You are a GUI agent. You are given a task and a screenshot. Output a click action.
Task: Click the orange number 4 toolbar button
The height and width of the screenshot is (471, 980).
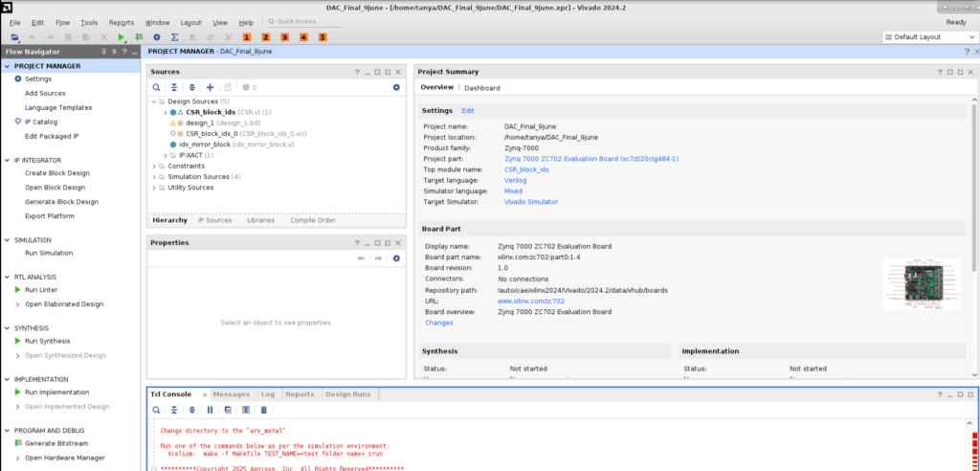(303, 37)
